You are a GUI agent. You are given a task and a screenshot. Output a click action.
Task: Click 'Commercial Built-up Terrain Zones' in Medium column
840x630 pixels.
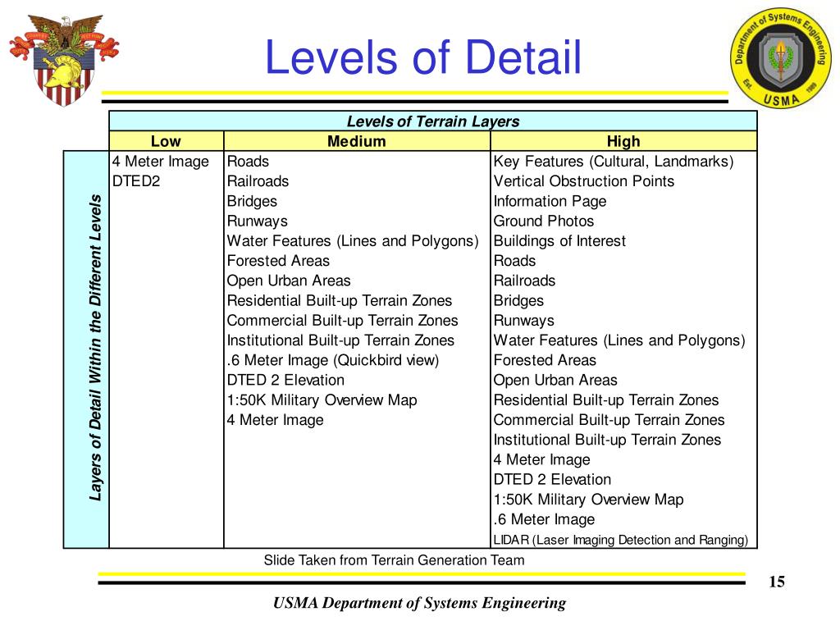pyautogui.click(x=342, y=321)
